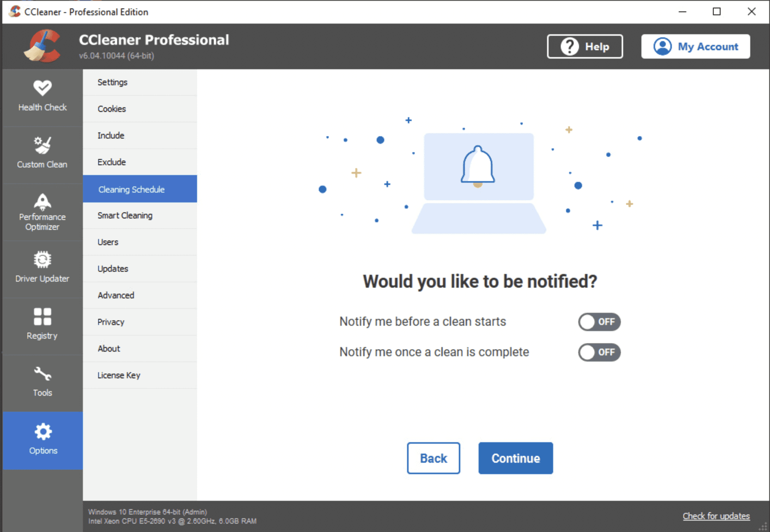Click the Options gear icon
The height and width of the screenshot is (532, 770).
(43, 432)
